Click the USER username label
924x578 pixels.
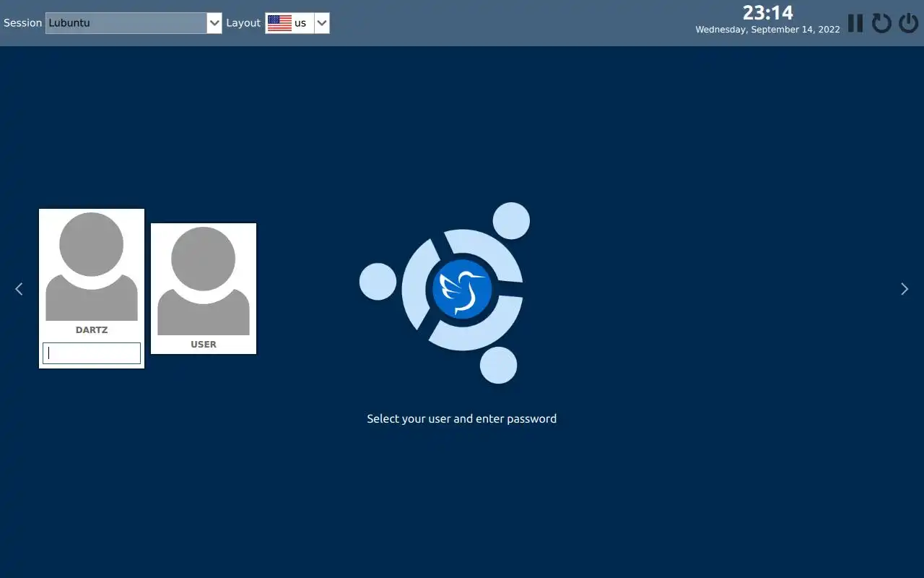204,345
